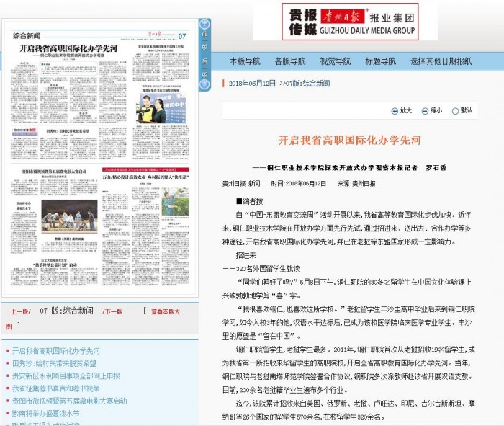Open article link 贵安新区水利项目事项全部网上申报
504x426 pixels.
click(x=66, y=376)
